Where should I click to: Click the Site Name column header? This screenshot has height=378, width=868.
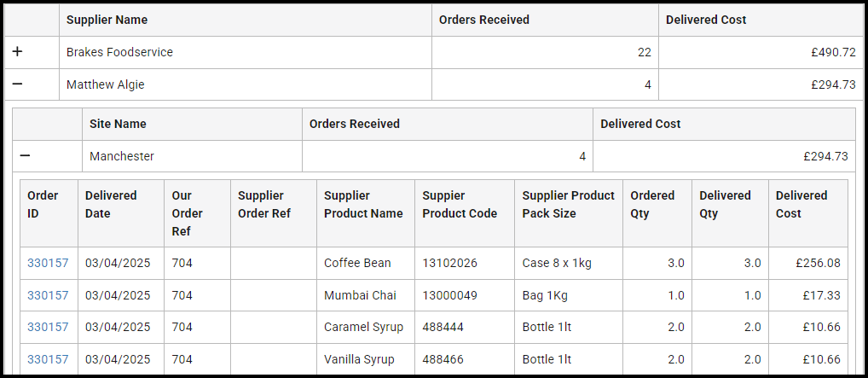pos(118,124)
